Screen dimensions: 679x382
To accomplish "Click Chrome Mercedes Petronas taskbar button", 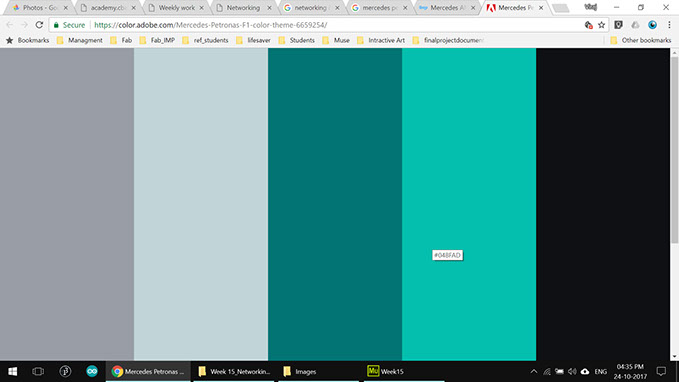I will [x=148, y=371].
